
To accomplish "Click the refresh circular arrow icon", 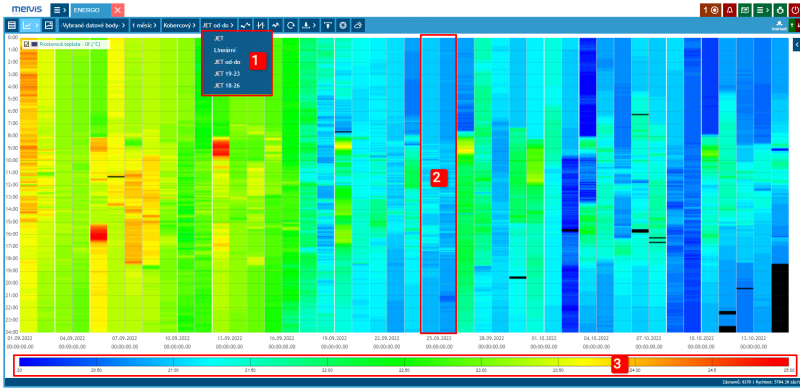I will [291, 25].
